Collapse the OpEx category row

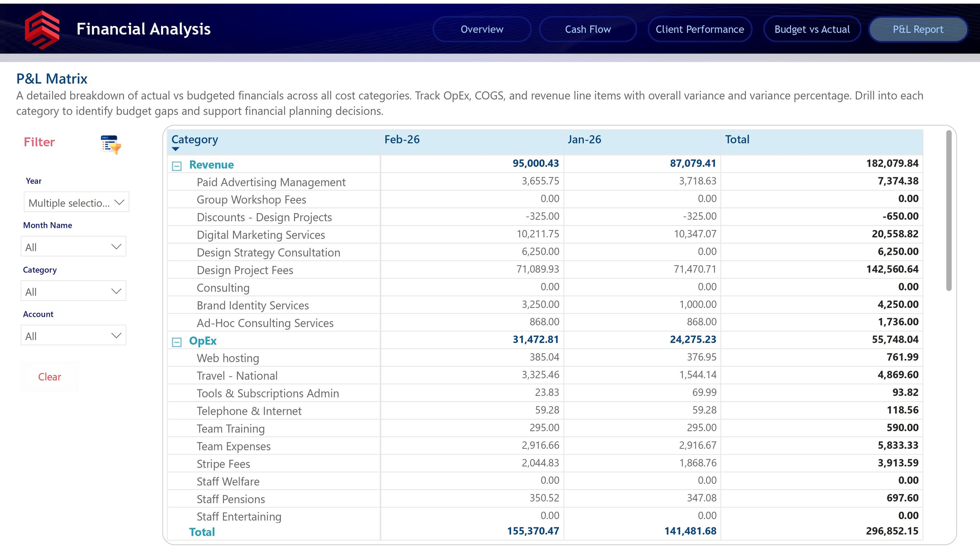[x=177, y=342]
